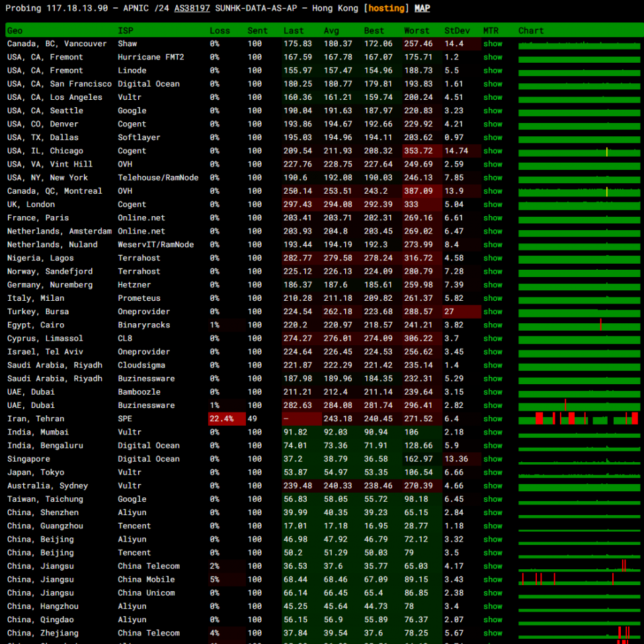Show MTR for Canada, BC, Vancouver Shaw
Screen dimensions: 644x644
[x=493, y=44]
